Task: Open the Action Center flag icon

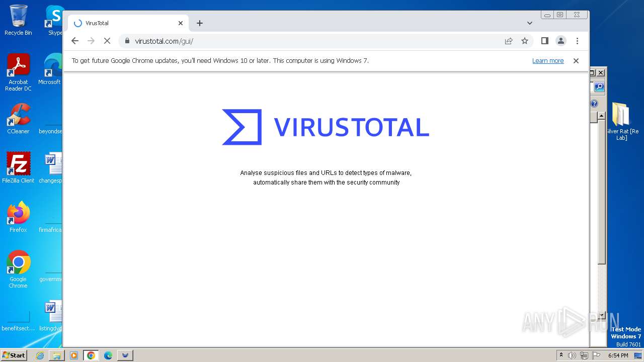Action: point(596,355)
